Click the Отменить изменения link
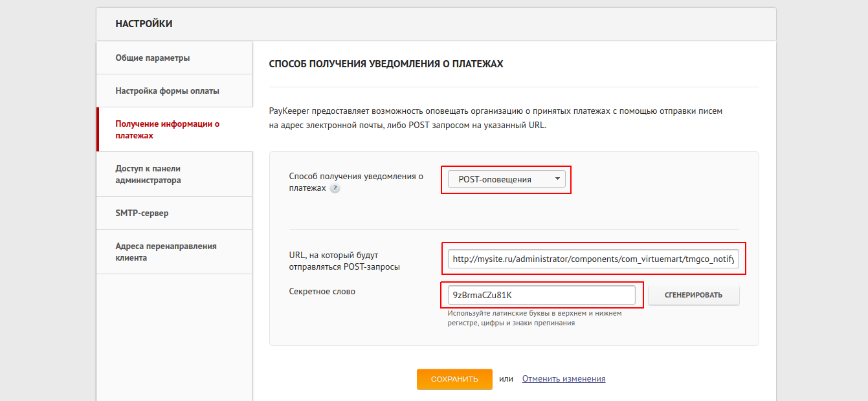Screen dimensions: 868x401 563,378
